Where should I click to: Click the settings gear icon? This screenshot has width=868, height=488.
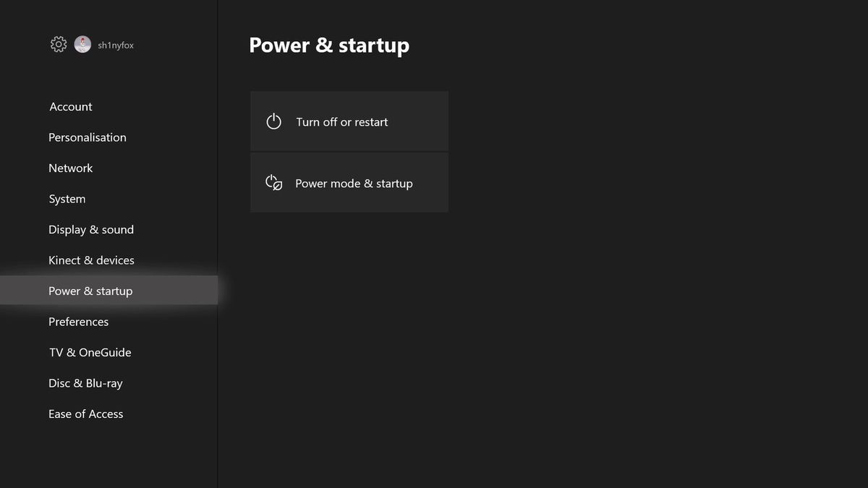(58, 44)
